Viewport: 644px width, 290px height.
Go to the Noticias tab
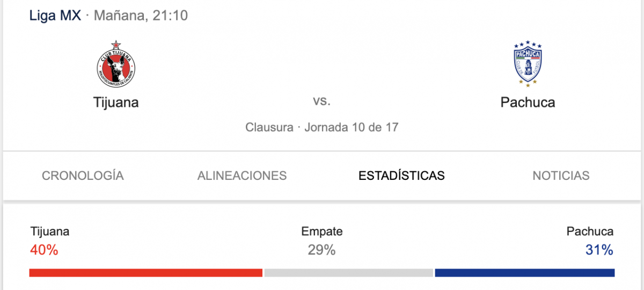coord(561,176)
